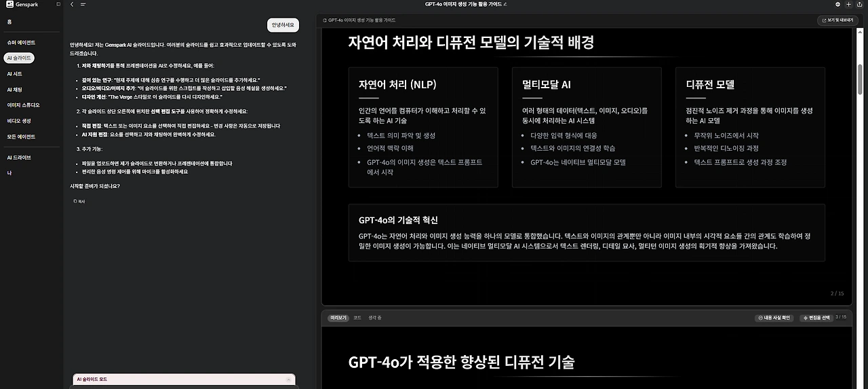868x389 pixels.
Task: Click the 자연어 처리 (NLP) card heading
Action: pyautogui.click(x=397, y=85)
